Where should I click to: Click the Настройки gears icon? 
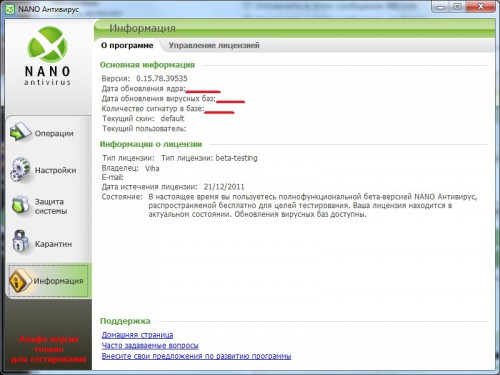20,170
